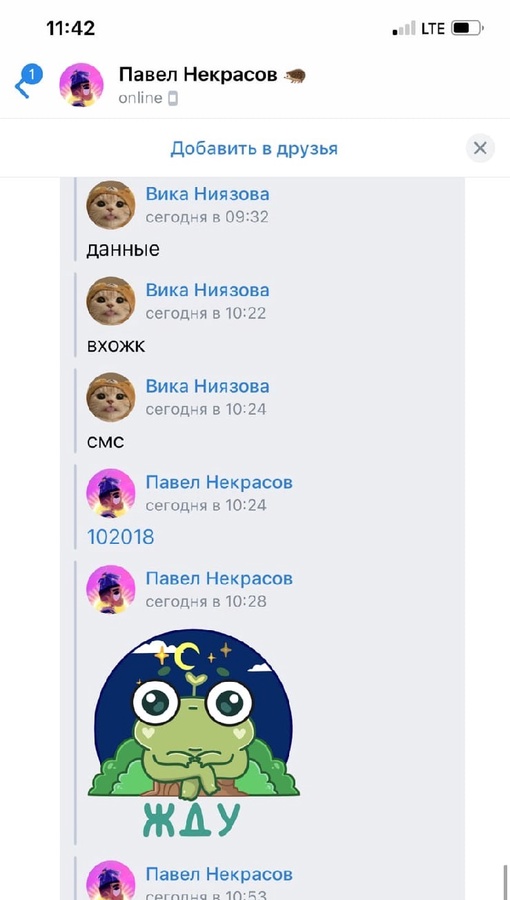Open Павел Некрасов's profile avatar in header
This screenshot has height=900, width=510.
click(x=81, y=84)
